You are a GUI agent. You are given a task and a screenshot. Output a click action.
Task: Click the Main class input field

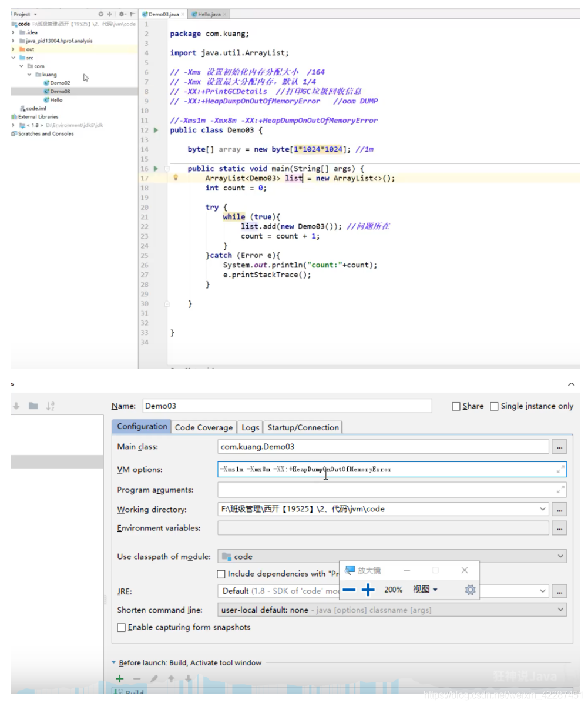tap(383, 447)
